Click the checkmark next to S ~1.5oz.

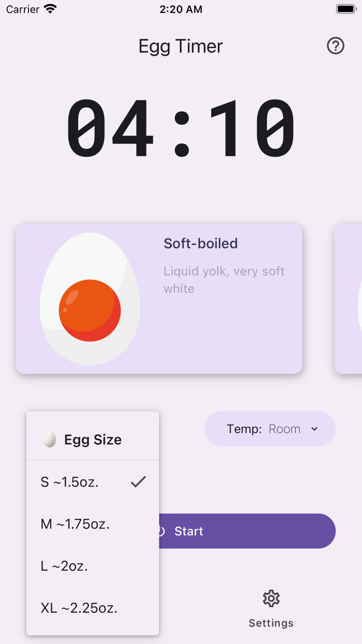138,481
